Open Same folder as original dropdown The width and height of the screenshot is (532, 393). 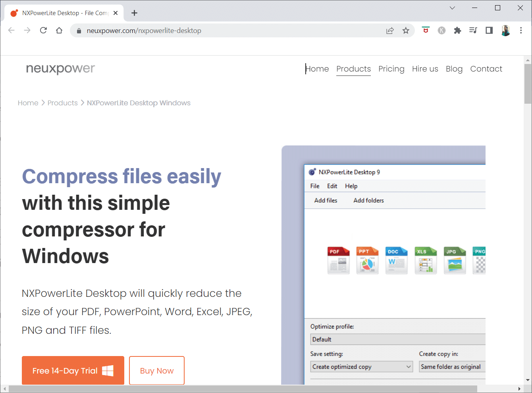click(x=452, y=367)
